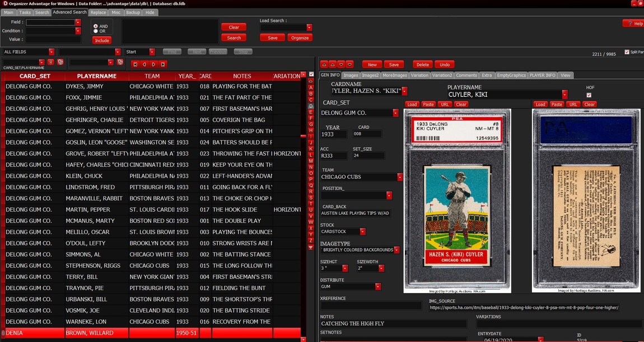This screenshot has width=644, height=342.
Task: Click the Organize button
Action: (x=300, y=38)
